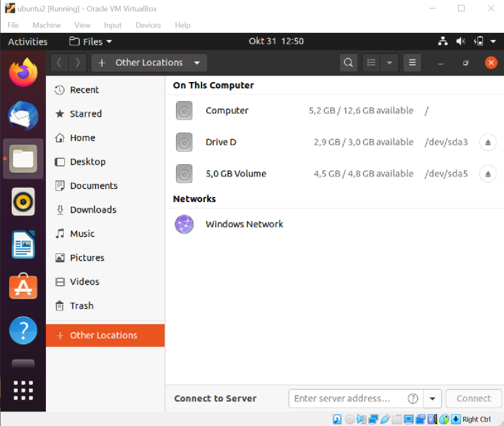The image size is (504, 426).
Task: Go to Downloads in the sidebar
Action: (x=93, y=209)
